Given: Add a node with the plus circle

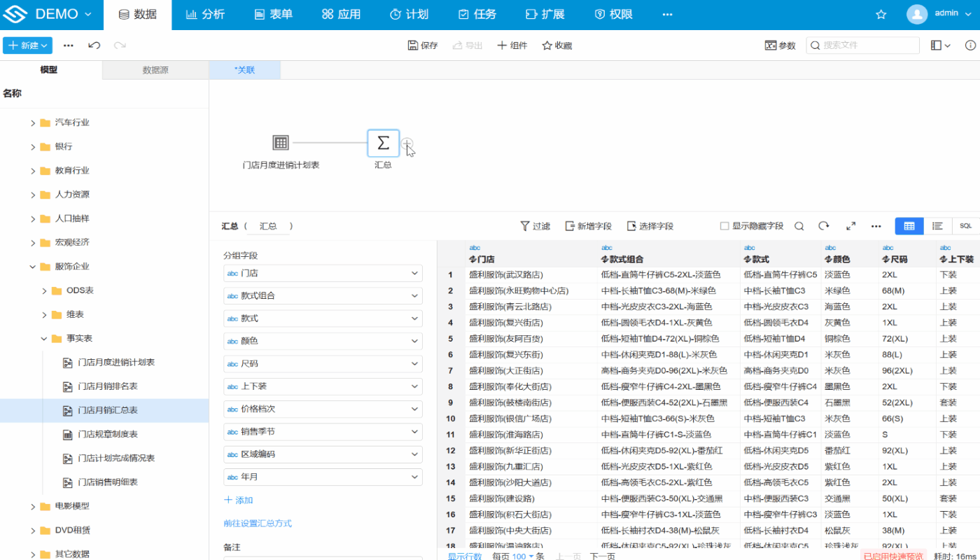Looking at the screenshot, I should 407,143.
